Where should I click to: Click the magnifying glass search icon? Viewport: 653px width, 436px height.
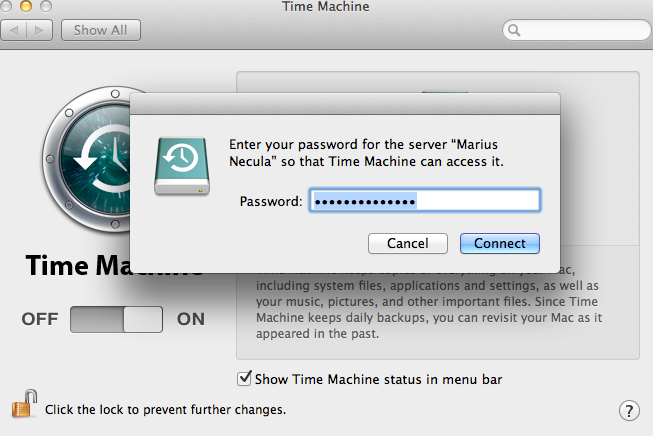[x=514, y=30]
